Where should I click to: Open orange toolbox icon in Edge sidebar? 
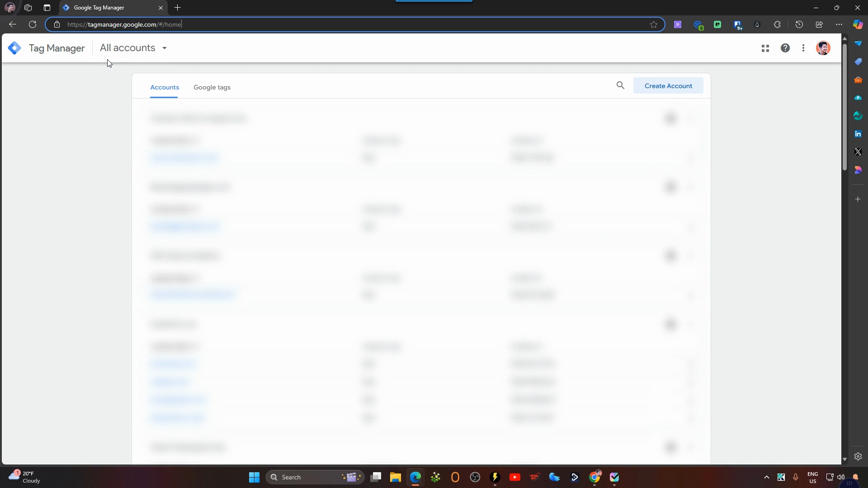pyautogui.click(x=858, y=80)
